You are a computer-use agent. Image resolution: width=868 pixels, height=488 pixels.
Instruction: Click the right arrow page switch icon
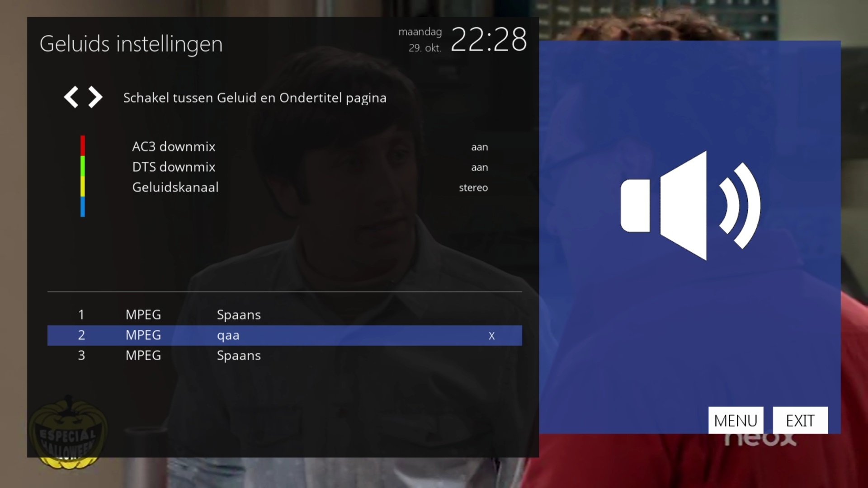(95, 97)
